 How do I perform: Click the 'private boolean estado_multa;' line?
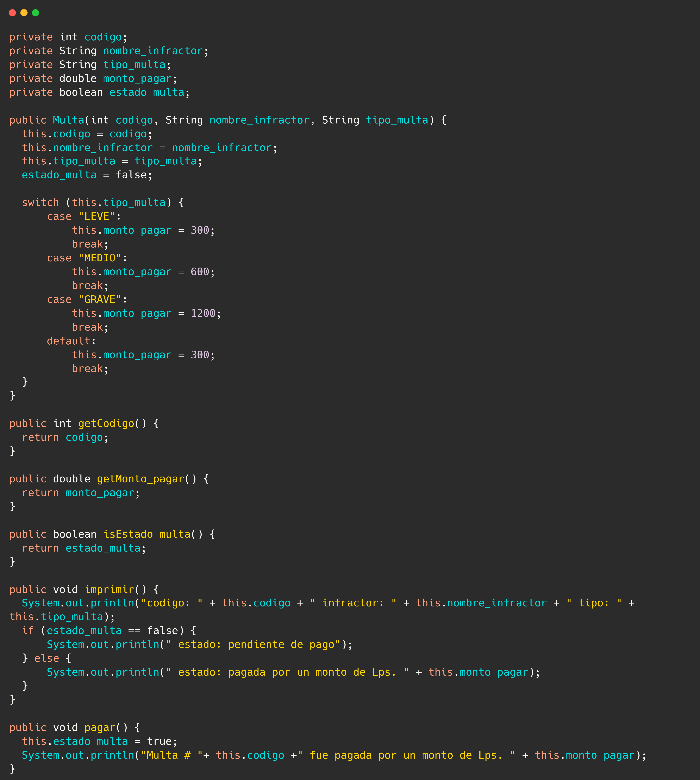(x=99, y=93)
